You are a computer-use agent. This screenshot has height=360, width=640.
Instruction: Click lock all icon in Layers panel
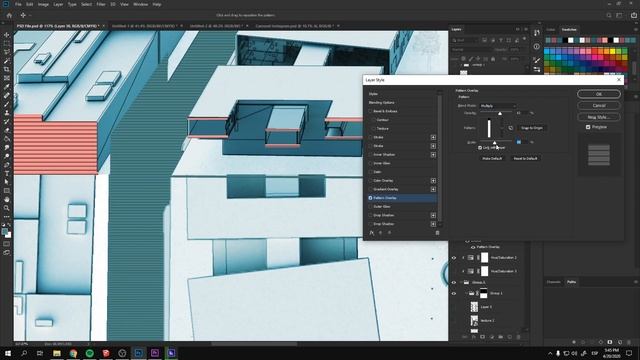point(493,59)
